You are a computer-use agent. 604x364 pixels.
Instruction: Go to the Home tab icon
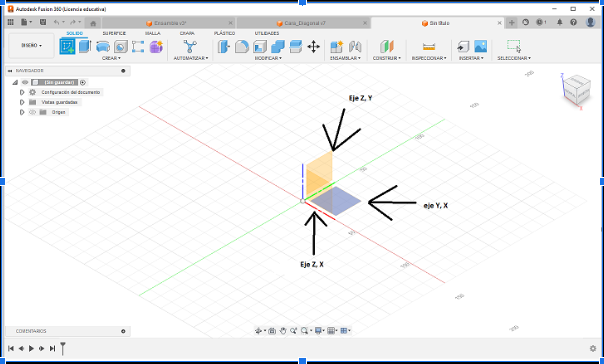tap(93, 23)
